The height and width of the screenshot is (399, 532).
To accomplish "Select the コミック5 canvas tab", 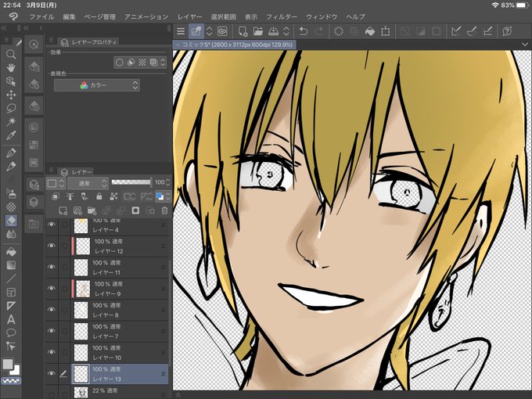I will tap(234, 45).
